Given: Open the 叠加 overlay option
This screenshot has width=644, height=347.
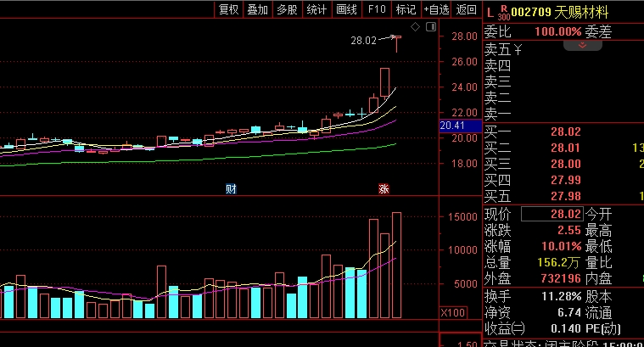Looking at the screenshot, I should tap(258, 9).
